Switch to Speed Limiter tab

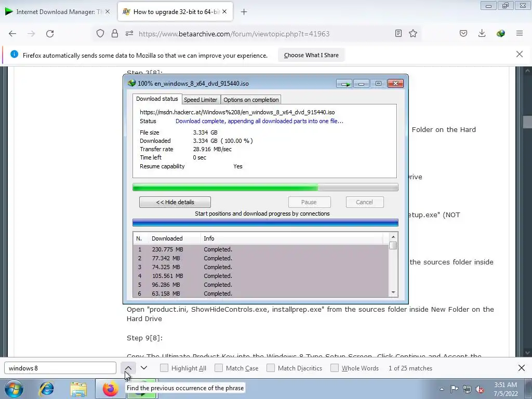coord(201,100)
